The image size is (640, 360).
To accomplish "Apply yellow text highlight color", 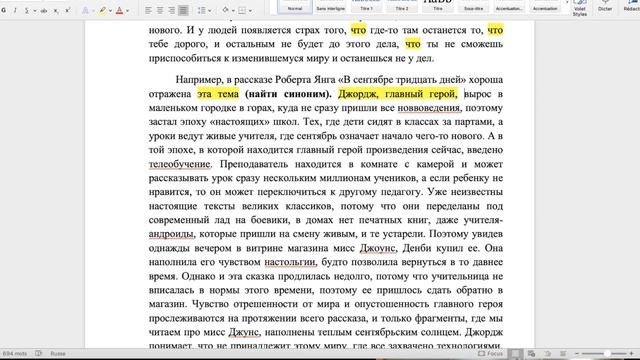I will [x=102, y=11].
